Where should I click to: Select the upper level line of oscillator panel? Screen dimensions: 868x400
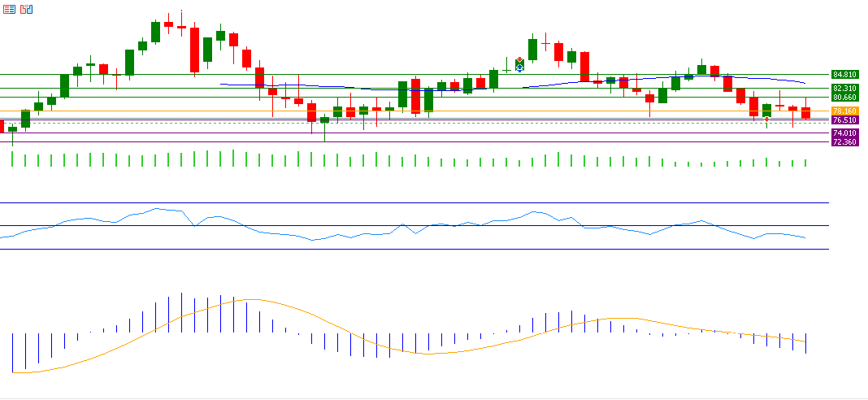click(x=406, y=202)
